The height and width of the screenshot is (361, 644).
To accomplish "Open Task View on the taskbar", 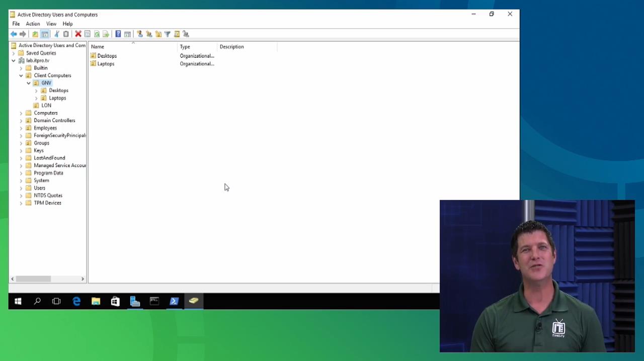I will tap(56, 301).
